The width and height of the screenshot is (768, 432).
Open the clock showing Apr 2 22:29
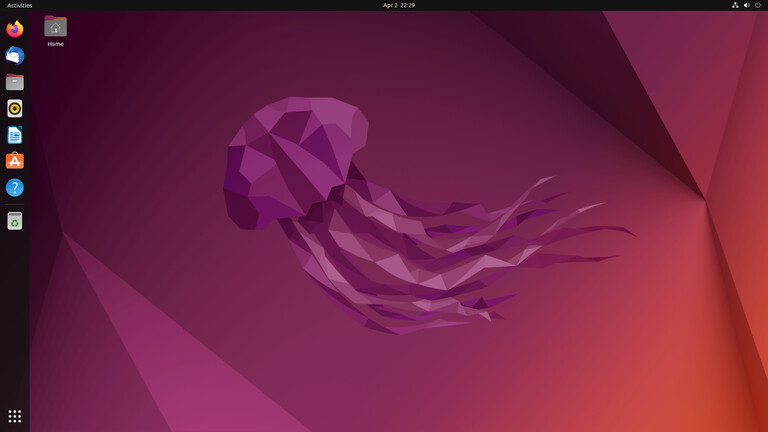pos(399,5)
